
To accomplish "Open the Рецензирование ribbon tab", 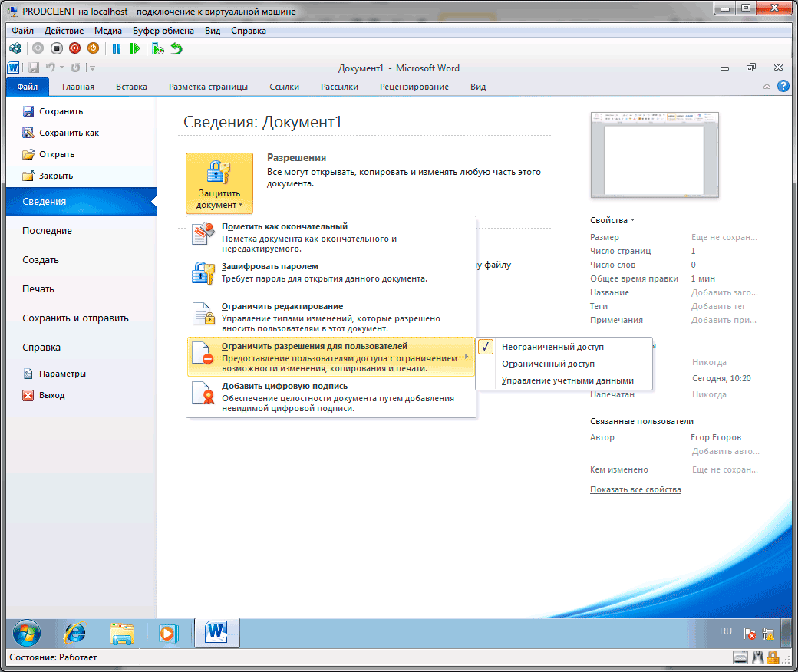I will tap(414, 87).
